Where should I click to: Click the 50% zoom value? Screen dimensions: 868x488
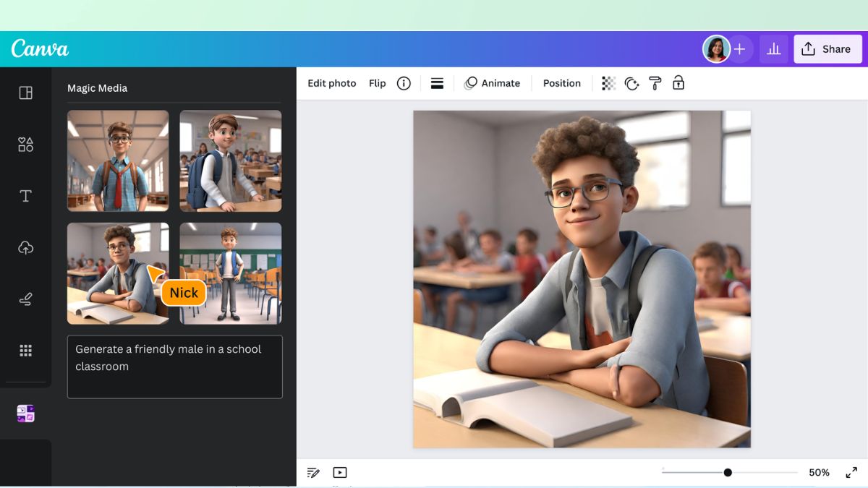point(819,472)
